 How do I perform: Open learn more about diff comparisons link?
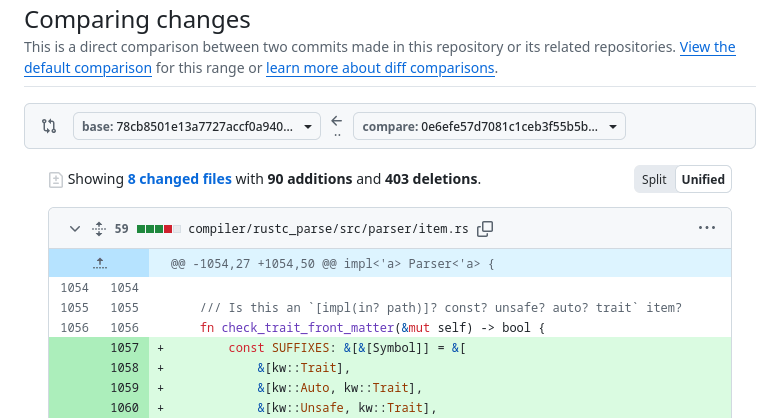pos(380,68)
